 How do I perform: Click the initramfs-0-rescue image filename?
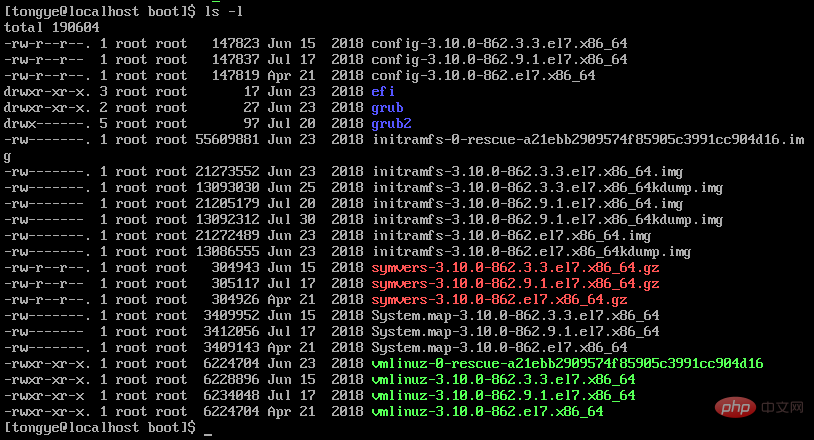tap(588, 140)
